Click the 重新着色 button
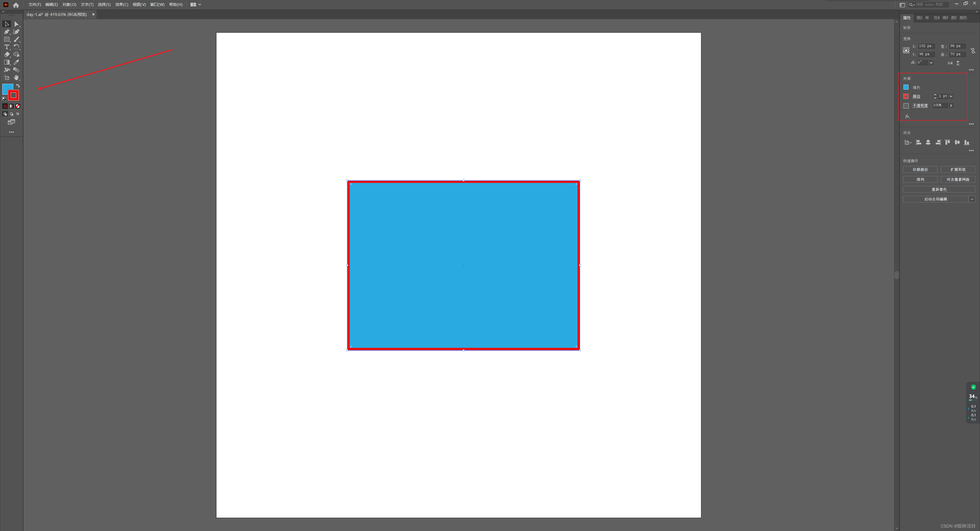This screenshot has width=980, height=531. click(939, 189)
